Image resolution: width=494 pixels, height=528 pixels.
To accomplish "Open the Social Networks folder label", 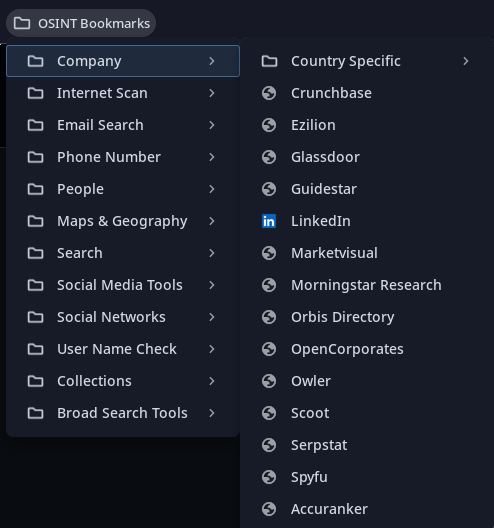I will pos(111,317).
